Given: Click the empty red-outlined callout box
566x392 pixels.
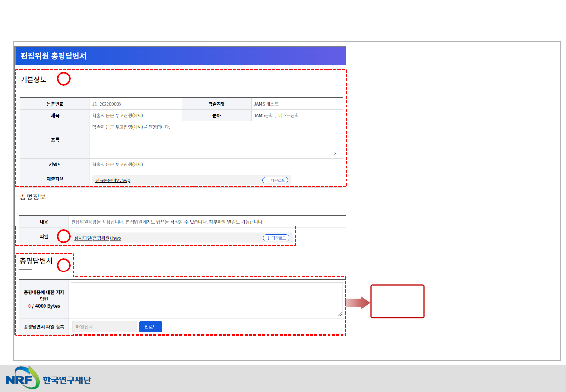Looking at the screenshot, I should 397,302.
